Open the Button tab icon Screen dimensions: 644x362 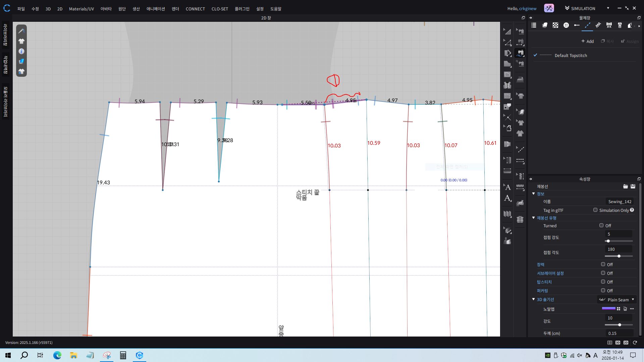tap(566, 25)
